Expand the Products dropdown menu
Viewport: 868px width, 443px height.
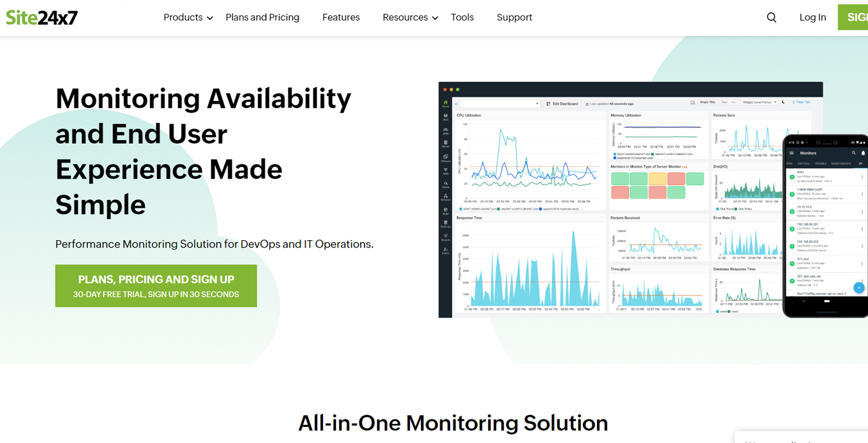click(x=188, y=17)
